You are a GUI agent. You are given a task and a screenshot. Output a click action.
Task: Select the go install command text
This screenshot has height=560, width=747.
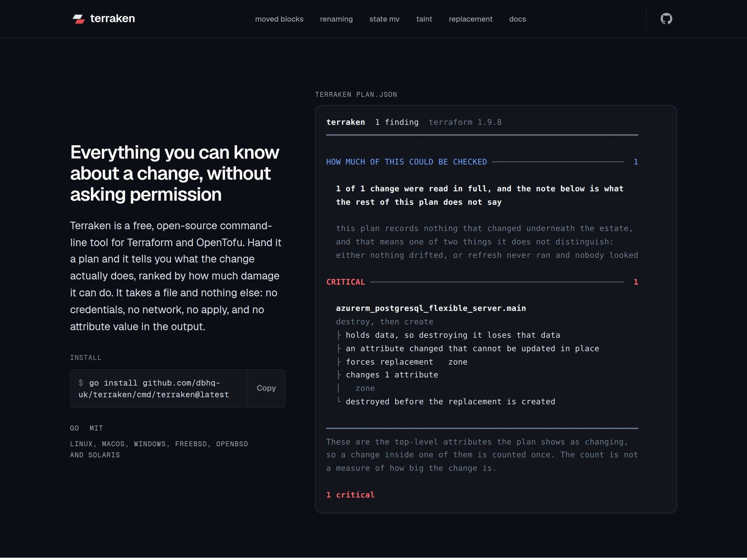[154, 389]
